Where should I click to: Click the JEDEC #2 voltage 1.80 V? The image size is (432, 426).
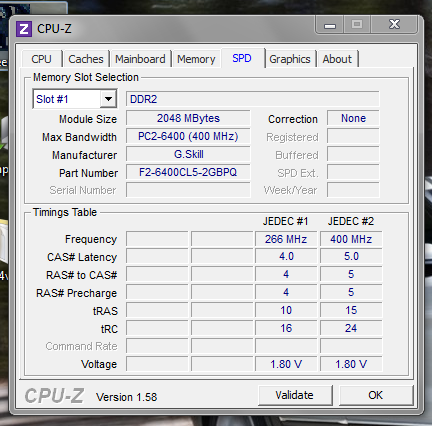[351, 364]
